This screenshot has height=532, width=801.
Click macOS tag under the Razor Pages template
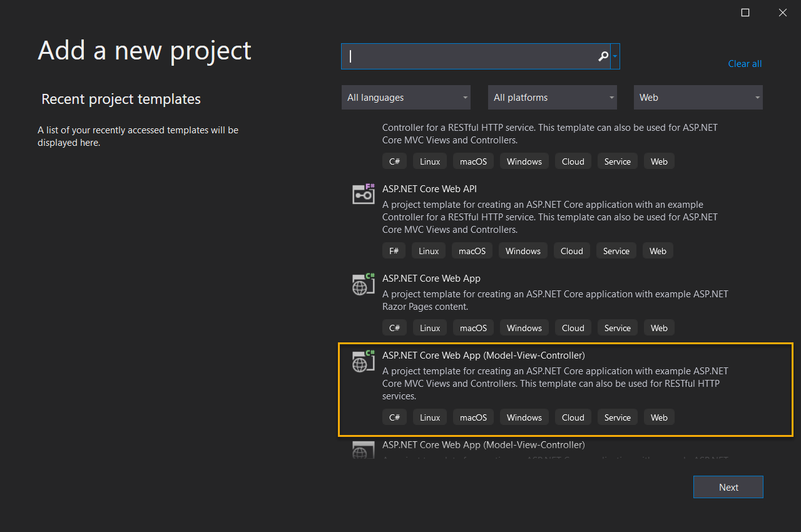pyautogui.click(x=474, y=328)
